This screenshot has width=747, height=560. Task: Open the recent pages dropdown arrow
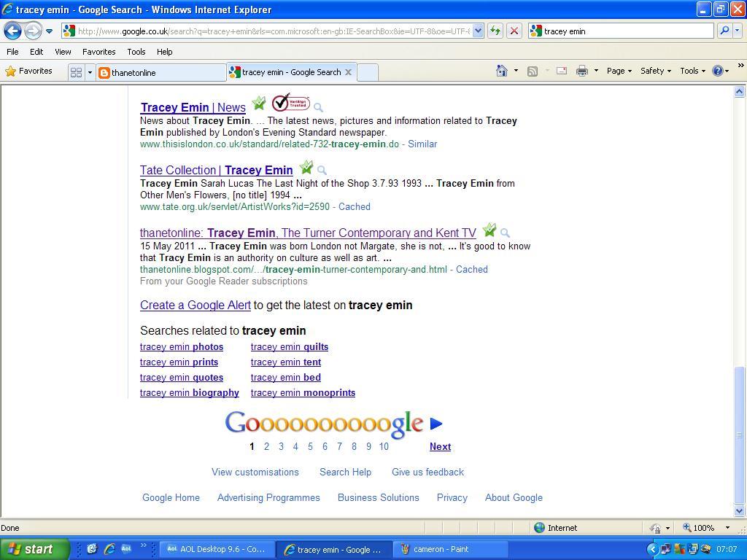[49, 32]
